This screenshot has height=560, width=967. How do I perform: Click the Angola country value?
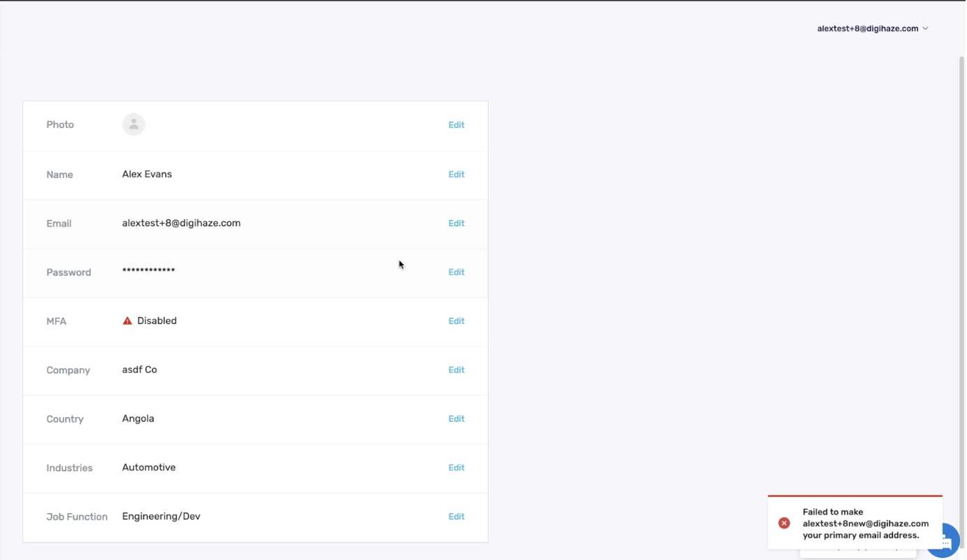coord(138,419)
